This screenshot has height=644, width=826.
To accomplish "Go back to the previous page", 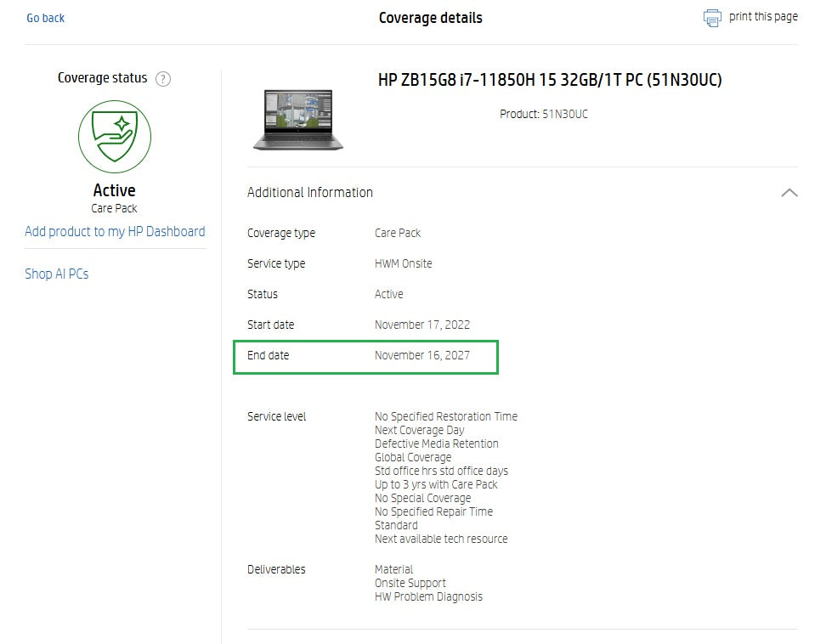I will click(46, 18).
